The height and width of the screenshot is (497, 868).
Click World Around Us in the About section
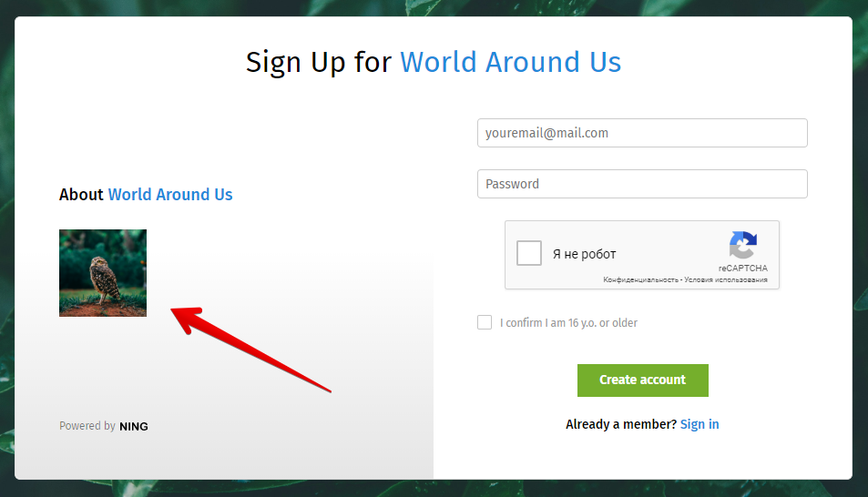pos(170,195)
